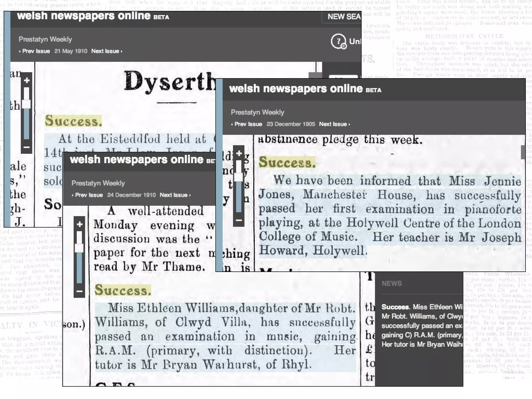Viewport: 532px width, 399px height.
Task: Click welsh newspapers online logo in back window
Action: 93,16
